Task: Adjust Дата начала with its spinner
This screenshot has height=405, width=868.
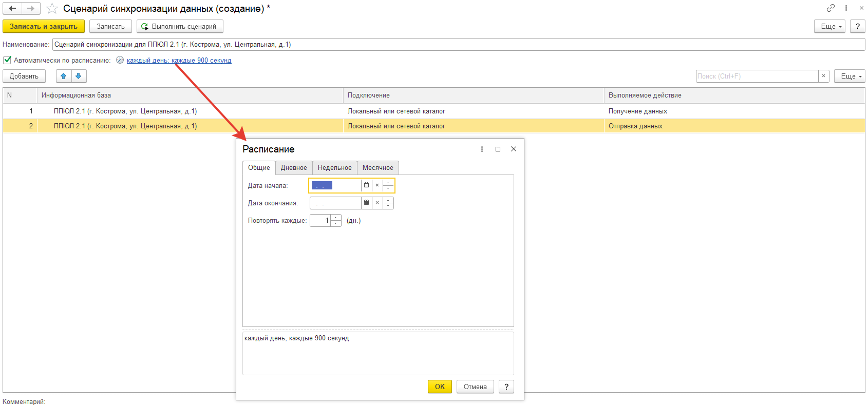Action: click(x=388, y=185)
